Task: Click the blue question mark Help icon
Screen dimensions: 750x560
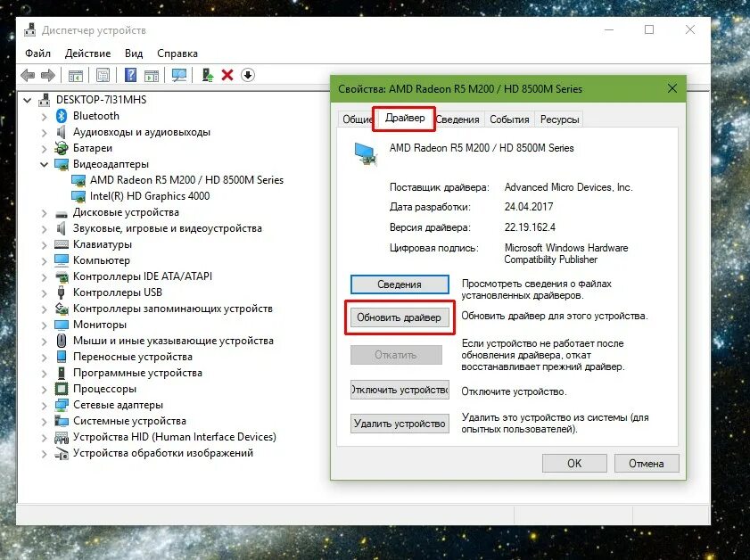Action: coord(130,75)
